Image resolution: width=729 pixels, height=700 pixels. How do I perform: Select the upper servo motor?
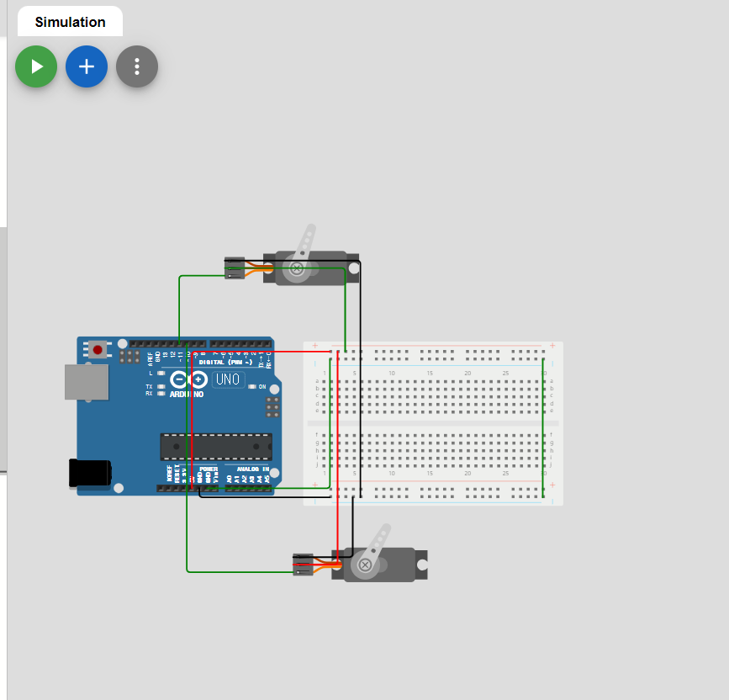[310, 268]
